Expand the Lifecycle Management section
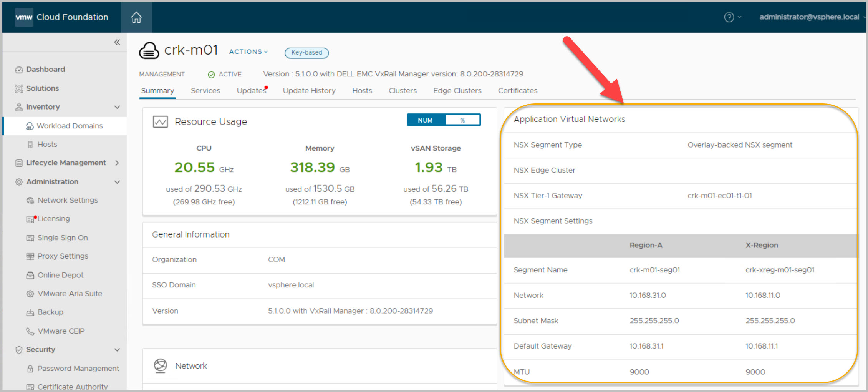Screen dimensions: 868x392 (x=117, y=163)
